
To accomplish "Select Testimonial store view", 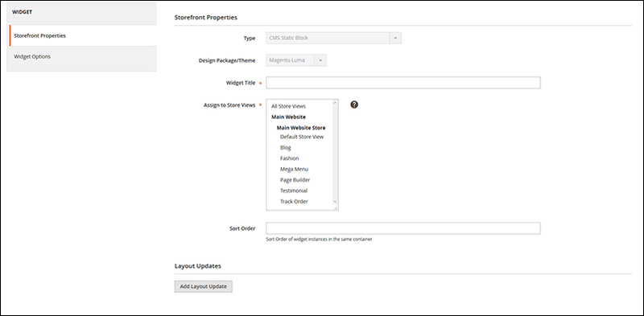I will (x=294, y=191).
